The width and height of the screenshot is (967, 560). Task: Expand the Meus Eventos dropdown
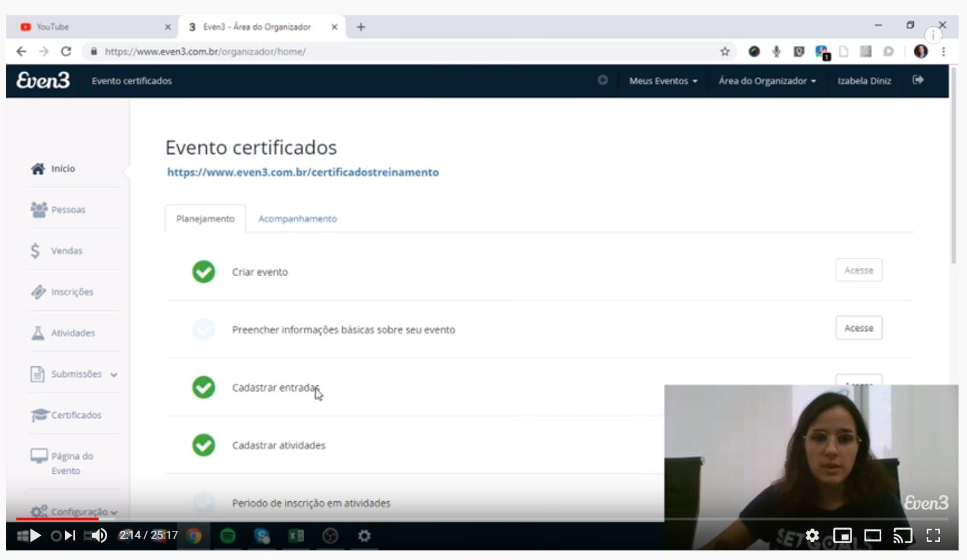[663, 81]
